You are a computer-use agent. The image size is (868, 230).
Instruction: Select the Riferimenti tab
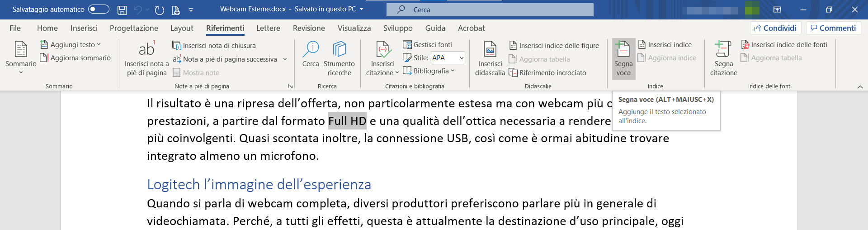click(x=225, y=28)
